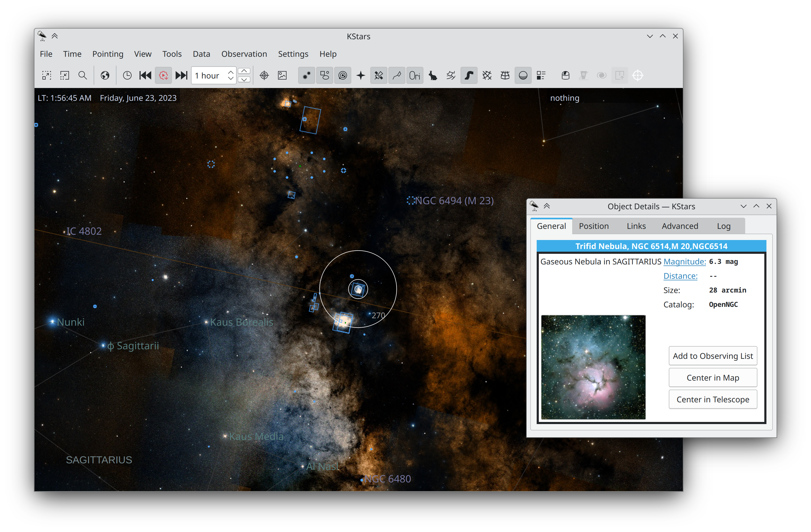
Task: Click the Find Object (search) icon
Action: [x=82, y=75]
